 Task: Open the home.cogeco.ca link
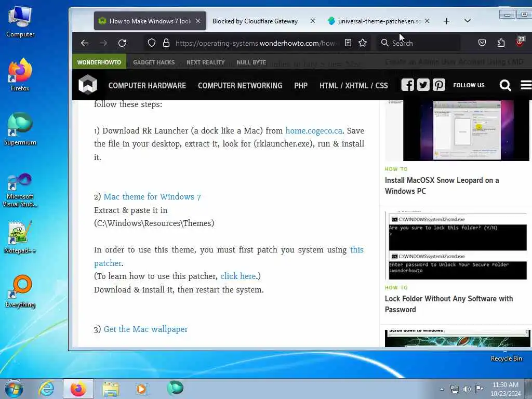click(x=313, y=130)
